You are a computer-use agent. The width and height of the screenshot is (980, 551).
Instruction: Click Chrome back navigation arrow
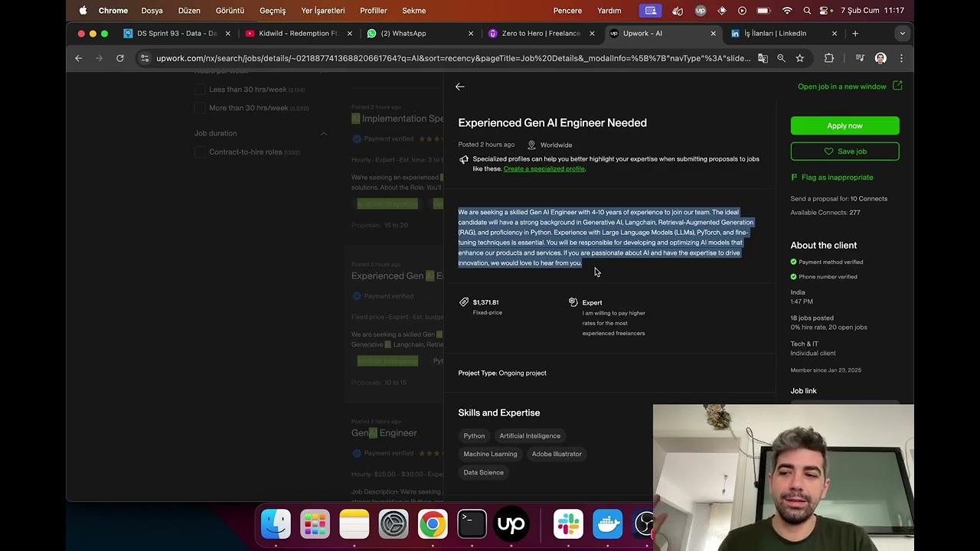(x=78, y=58)
